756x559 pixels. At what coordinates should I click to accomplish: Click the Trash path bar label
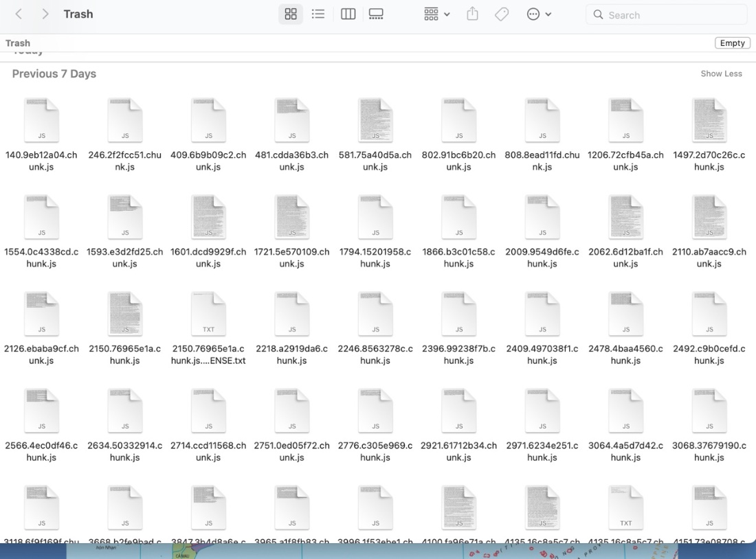pyautogui.click(x=18, y=43)
